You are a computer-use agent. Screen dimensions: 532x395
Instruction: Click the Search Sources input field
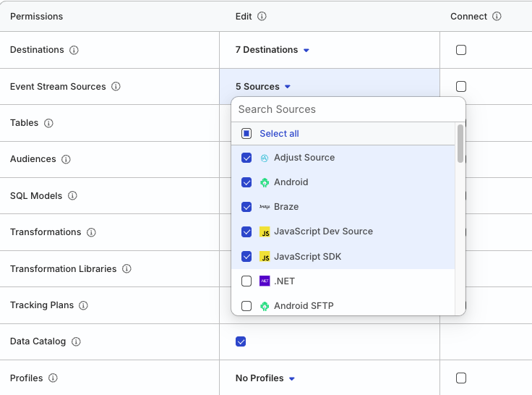tap(348, 109)
